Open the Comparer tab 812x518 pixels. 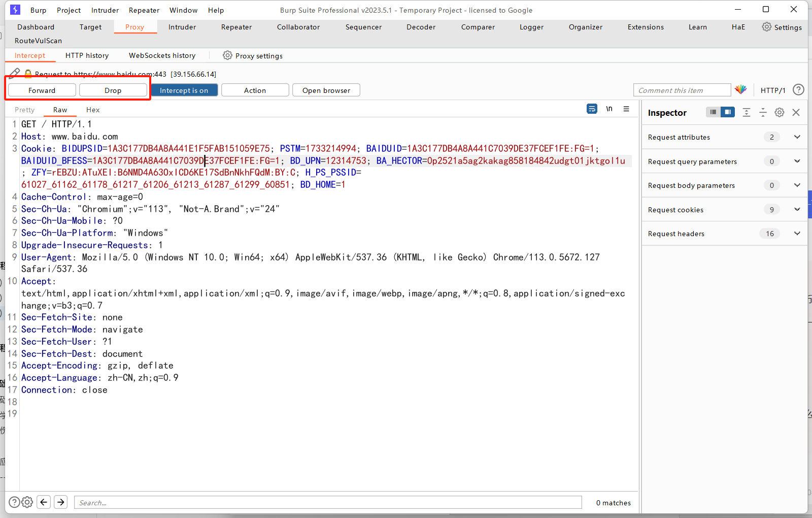pos(478,27)
